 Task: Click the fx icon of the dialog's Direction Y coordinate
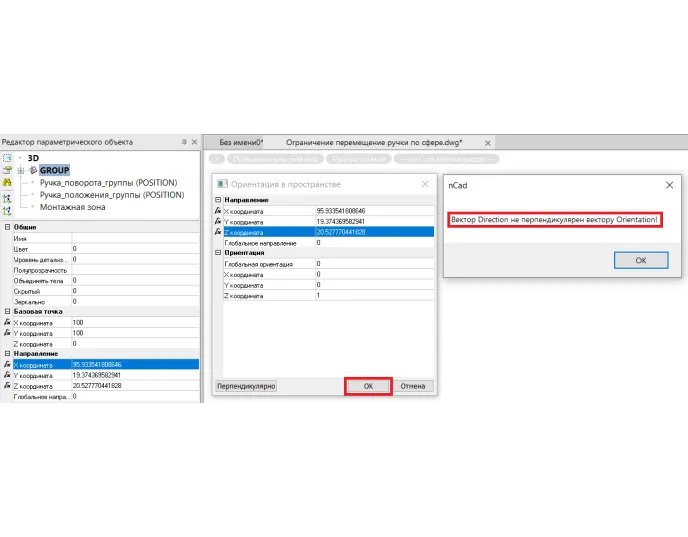click(x=218, y=222)
